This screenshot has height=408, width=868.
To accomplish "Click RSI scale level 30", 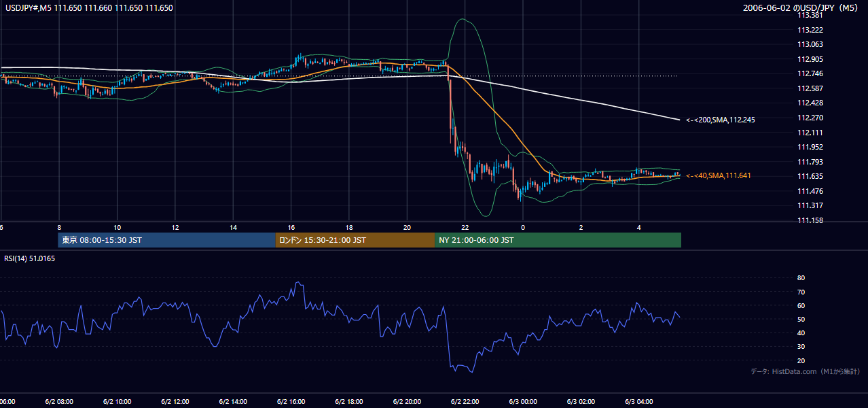I will (801, 347).
